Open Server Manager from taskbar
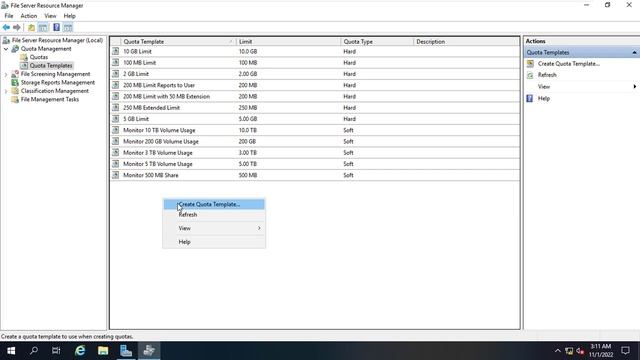The width and height of the screenshot is (640, 360). click(126, 351)
